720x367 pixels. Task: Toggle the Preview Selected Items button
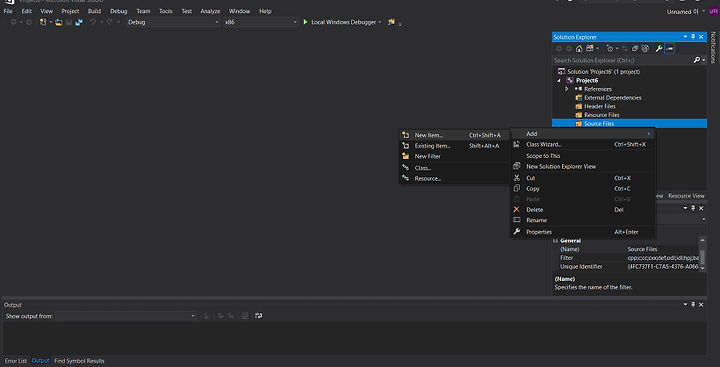(x=669, y=49)
